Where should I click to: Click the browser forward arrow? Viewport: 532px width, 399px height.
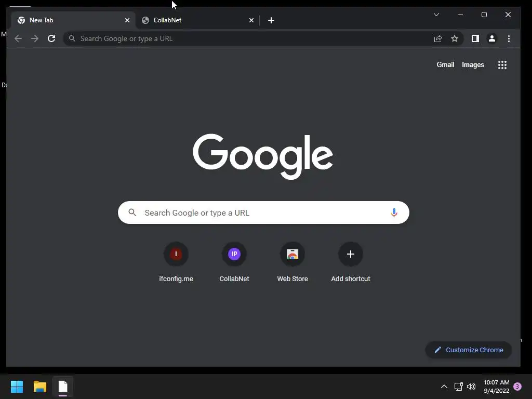[35, 38]
